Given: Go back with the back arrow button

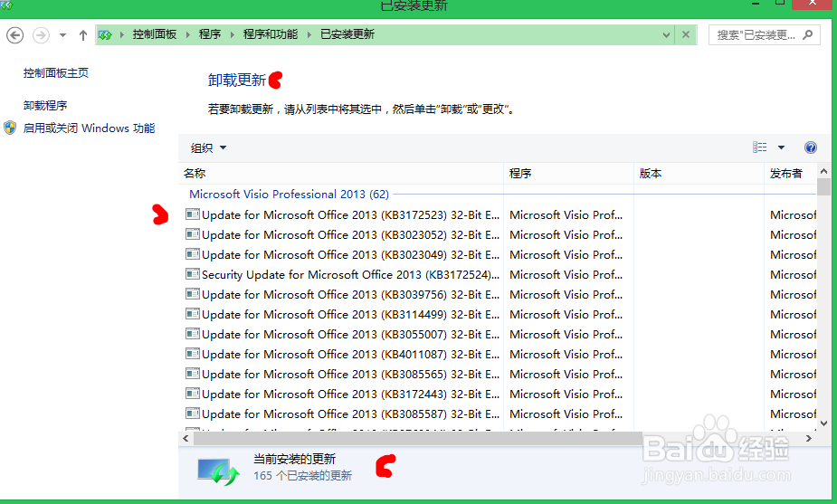Looking at the screenshot, I should tap(15, 35).
